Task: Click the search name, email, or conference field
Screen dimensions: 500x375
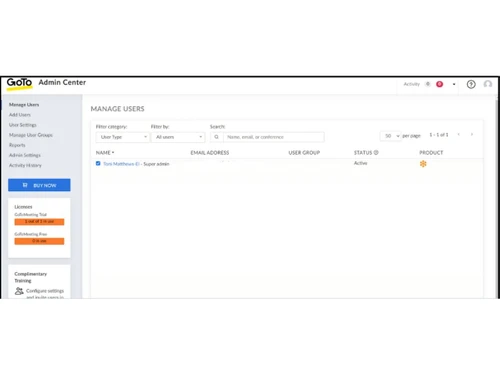Action: [x=273, y=137]
